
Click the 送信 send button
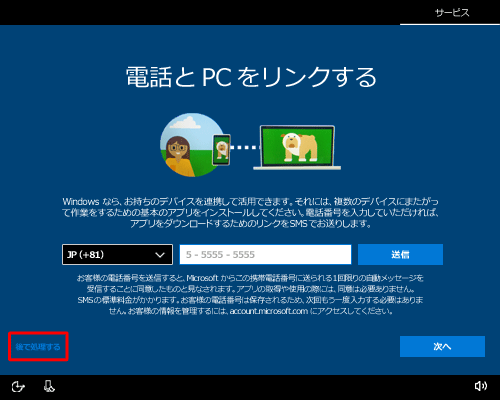tap(400, 255)
